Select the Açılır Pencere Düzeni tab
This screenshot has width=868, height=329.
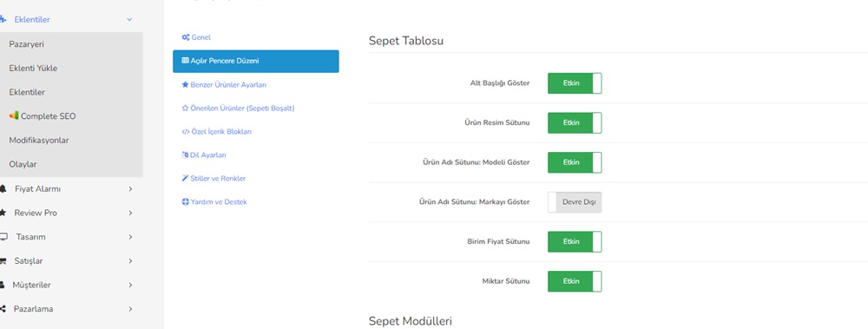click(x=256, y=61)
